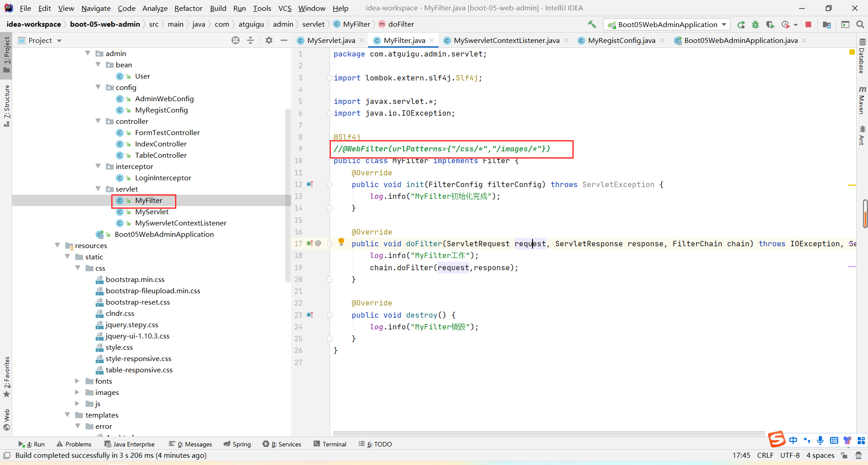Image resolution: width=868 pixels, height=465 pixels.
Task: Click the Search Everywhere magnifier icon
Action: pos(860,24)
